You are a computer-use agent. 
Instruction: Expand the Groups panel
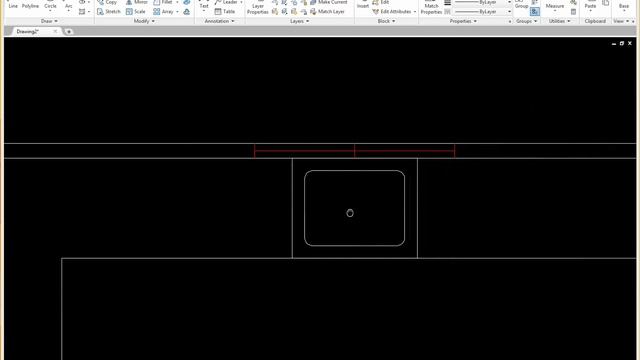click(x=526, y=21)
